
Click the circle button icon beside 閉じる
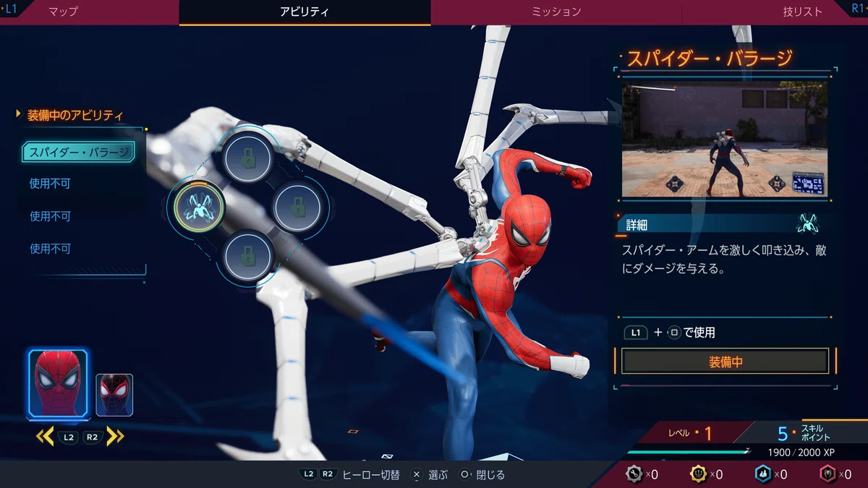[464, 475]
